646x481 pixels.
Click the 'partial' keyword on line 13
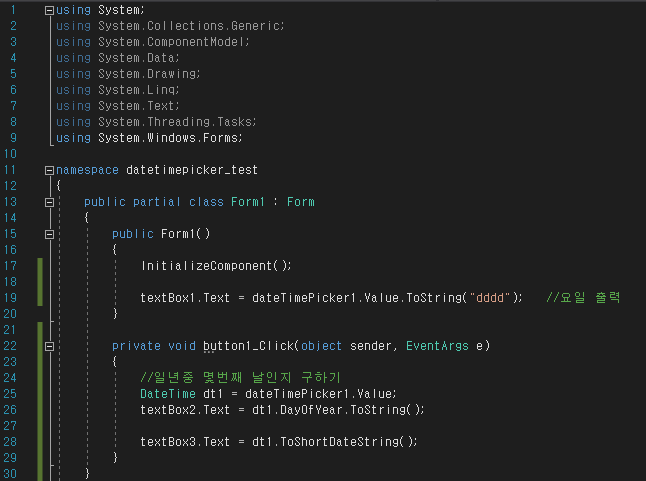click(157, 202)
